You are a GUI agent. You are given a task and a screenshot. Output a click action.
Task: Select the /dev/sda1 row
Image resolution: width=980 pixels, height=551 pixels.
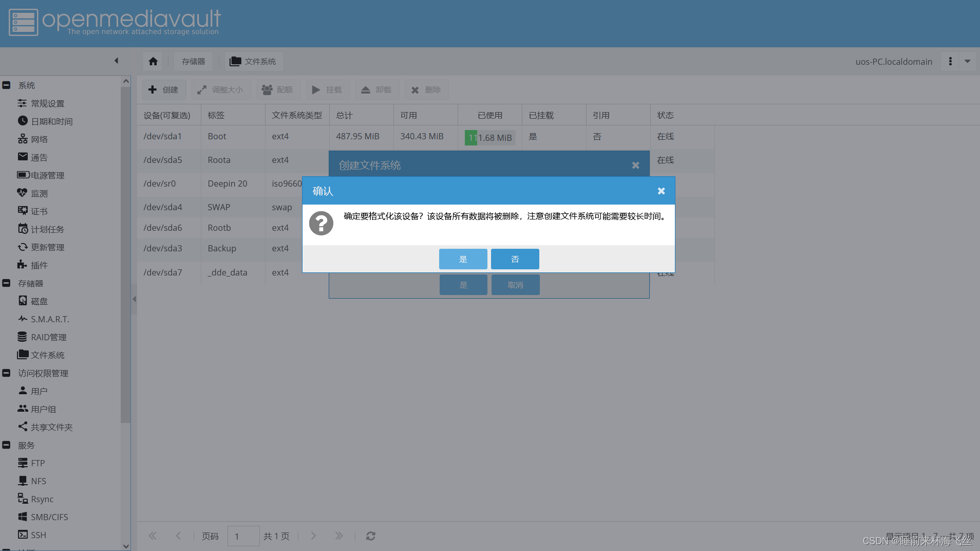426,137
